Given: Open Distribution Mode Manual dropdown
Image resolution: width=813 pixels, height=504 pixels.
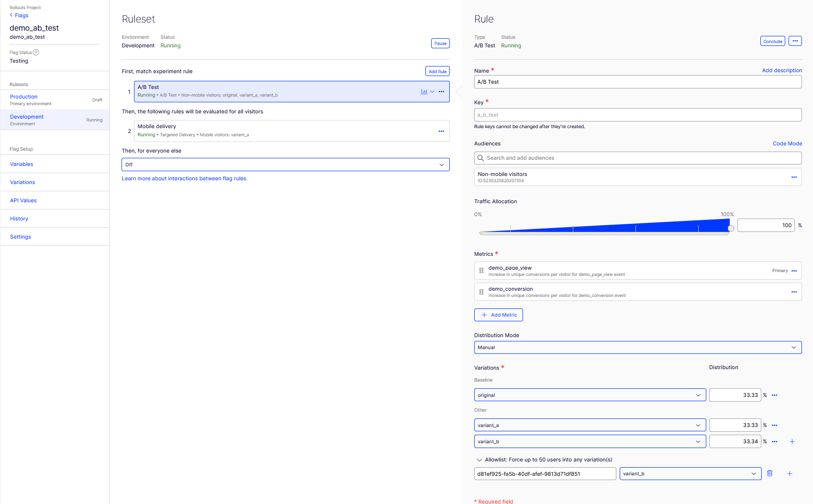Looking at the screenshot, I should tap(638, 348).
